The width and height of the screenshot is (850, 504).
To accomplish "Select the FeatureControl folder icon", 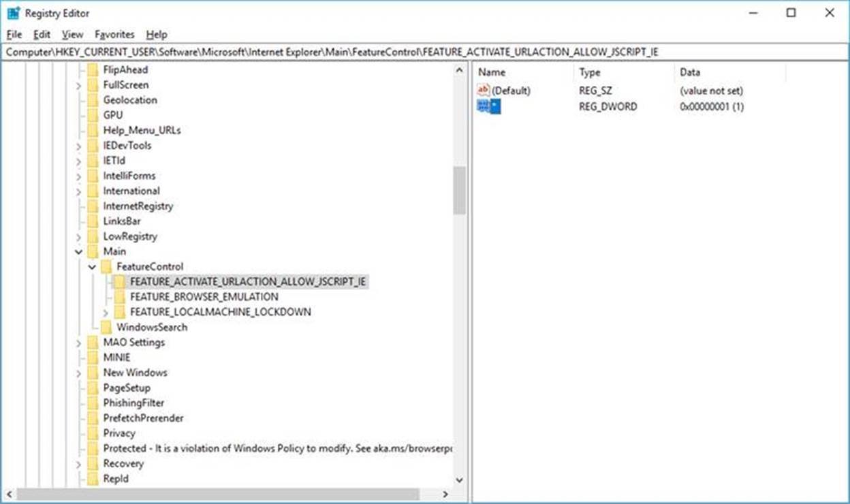I will pyautogui.click(x=106, y=266).
